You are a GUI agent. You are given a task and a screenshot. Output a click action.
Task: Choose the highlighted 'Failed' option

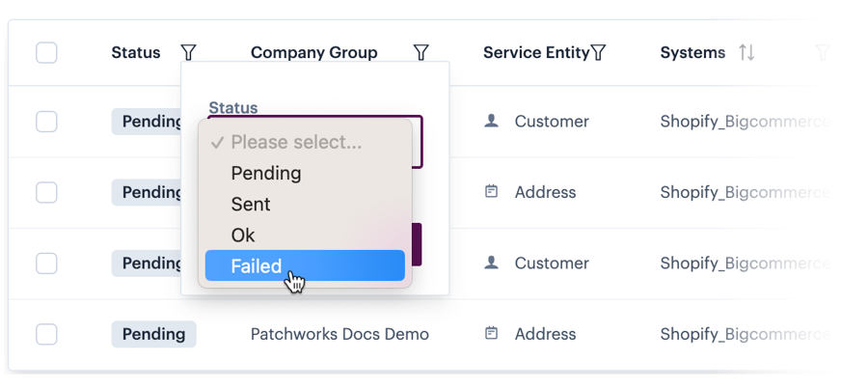tap(257, 266)
